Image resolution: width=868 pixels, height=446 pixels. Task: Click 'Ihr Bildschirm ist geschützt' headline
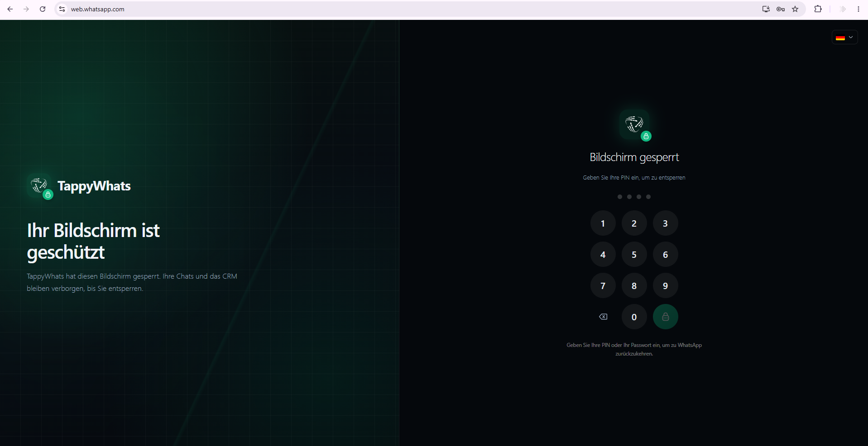pyautogui.click(x=93, y=242)
